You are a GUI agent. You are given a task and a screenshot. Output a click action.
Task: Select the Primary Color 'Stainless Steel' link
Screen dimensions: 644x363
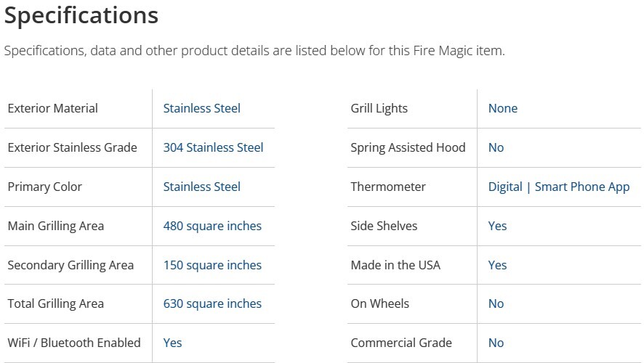(201, 187)
